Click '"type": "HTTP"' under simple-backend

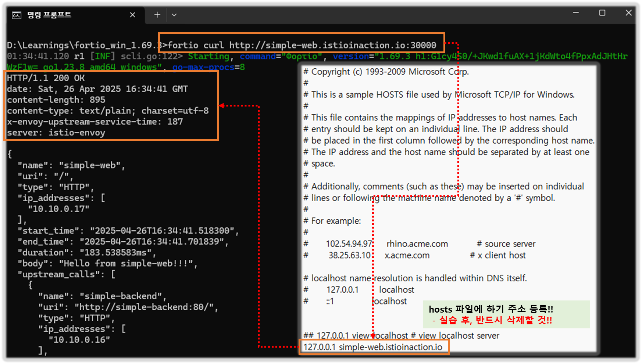pos(76,318)
